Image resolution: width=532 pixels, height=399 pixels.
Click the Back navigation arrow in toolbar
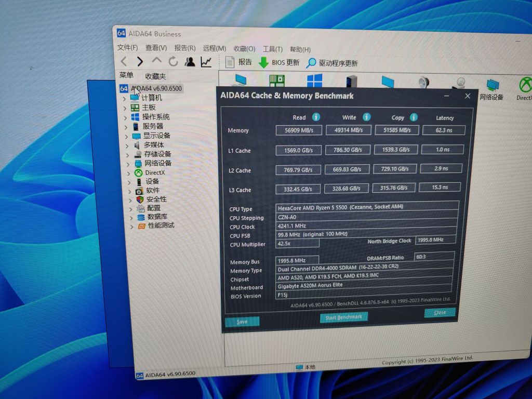[x=124, y=62]
